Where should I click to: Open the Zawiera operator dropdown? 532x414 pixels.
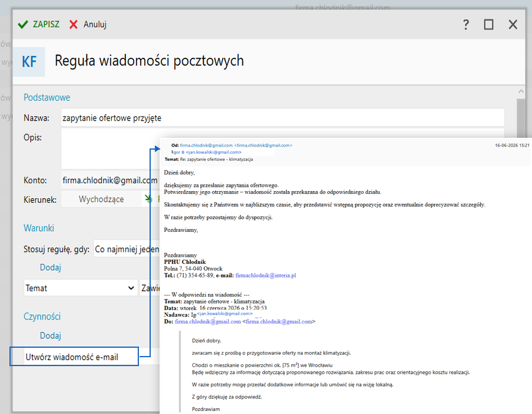click(150, 288)
